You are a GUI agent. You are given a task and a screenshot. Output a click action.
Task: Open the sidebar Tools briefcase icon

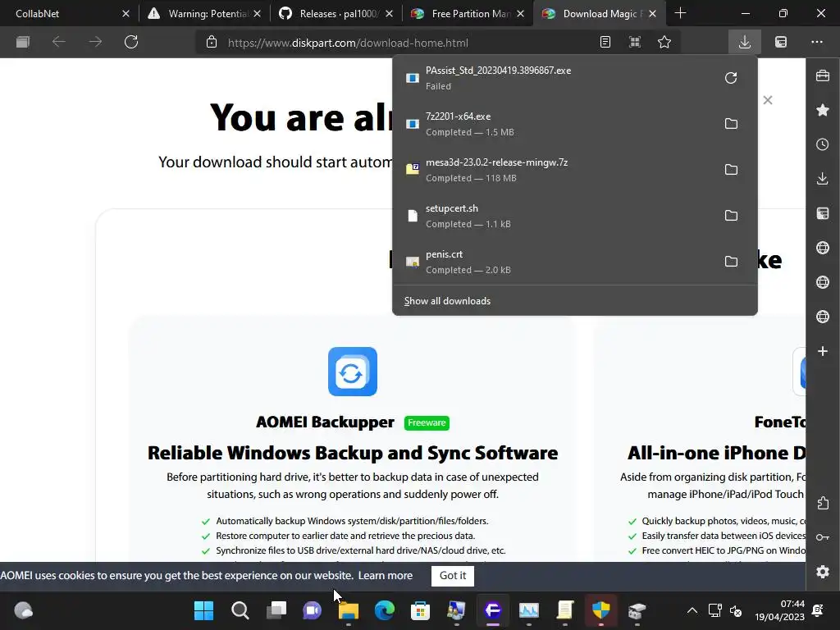pyautogui.click(x=823, y=76)
